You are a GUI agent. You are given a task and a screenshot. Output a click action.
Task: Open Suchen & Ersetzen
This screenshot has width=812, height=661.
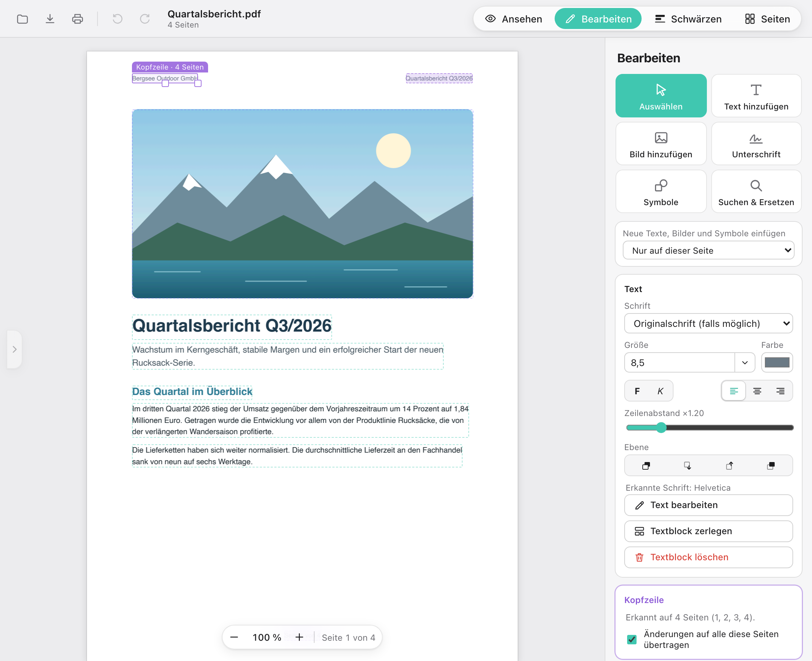click(x=756, y=191)
